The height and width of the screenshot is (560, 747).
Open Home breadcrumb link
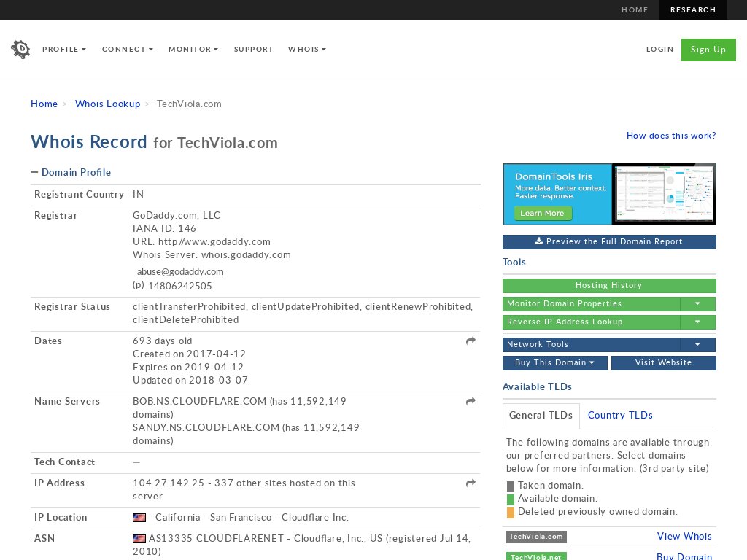point(44,104)
